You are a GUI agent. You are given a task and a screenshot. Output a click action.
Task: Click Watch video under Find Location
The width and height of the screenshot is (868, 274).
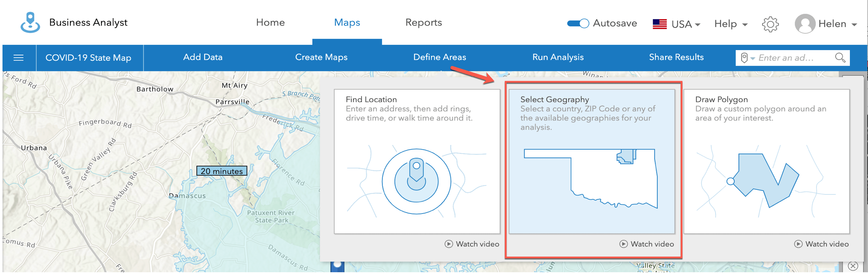coord(478,244)
